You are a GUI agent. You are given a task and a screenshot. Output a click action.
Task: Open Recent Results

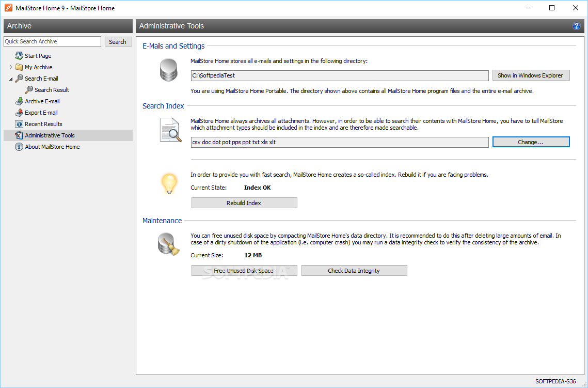43,124
